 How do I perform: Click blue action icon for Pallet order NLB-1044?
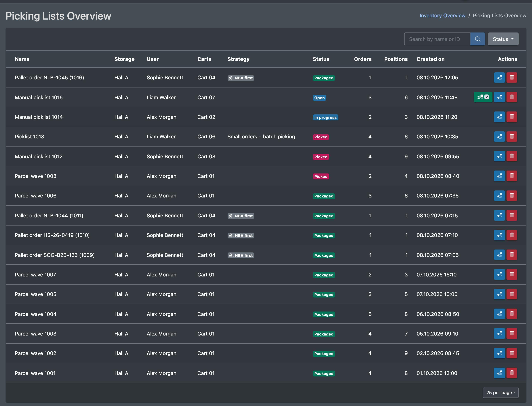click(x=499, y=215)
